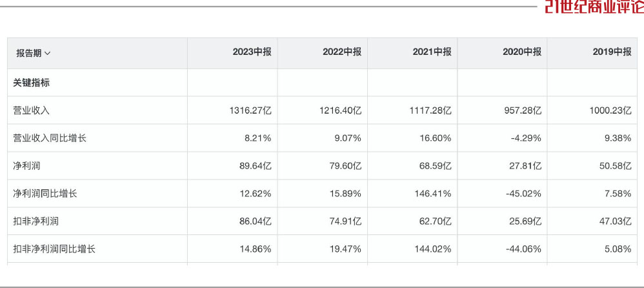The height and width of the screenshot is (288, 644).
Task: Click the -45.02% net profit growth cell
Action: pyautogui.click(x=522, y=194)
